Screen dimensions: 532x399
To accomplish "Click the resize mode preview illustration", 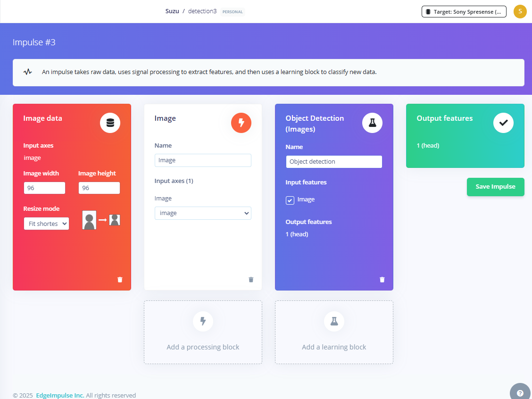I will (101, 220).
